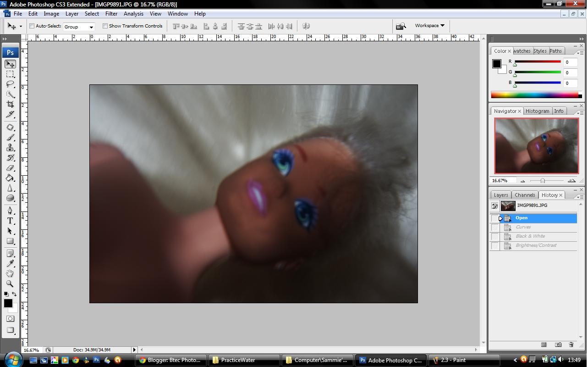Reset to default foreground and background colors
The height and width of the screenshot is (367, 588).
6,294
